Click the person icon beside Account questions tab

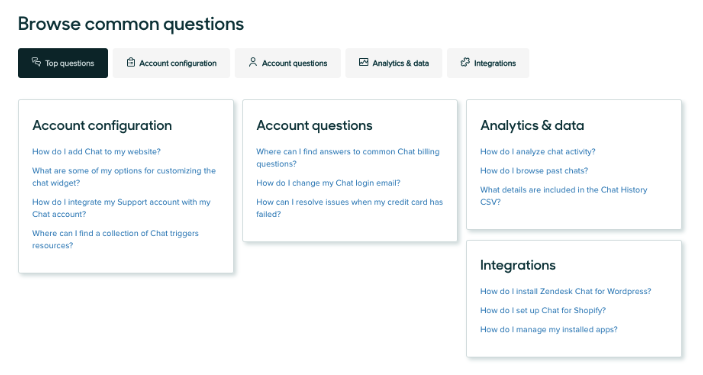(253, 62)
